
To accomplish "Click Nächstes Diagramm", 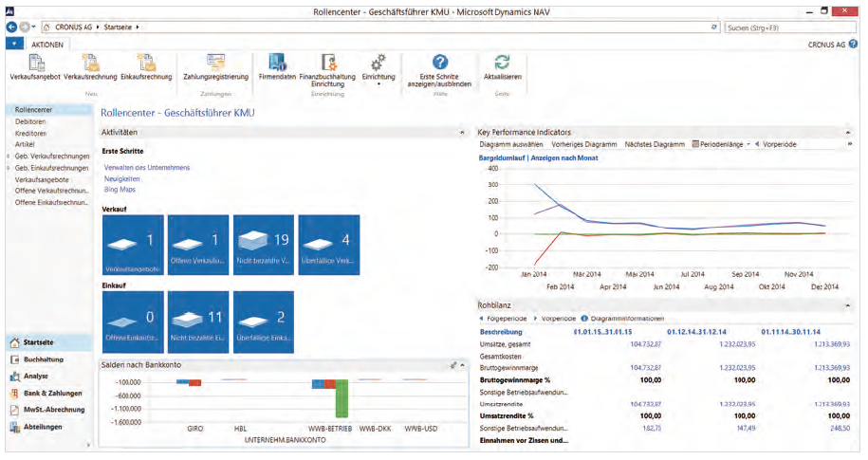I will point(655,144).
